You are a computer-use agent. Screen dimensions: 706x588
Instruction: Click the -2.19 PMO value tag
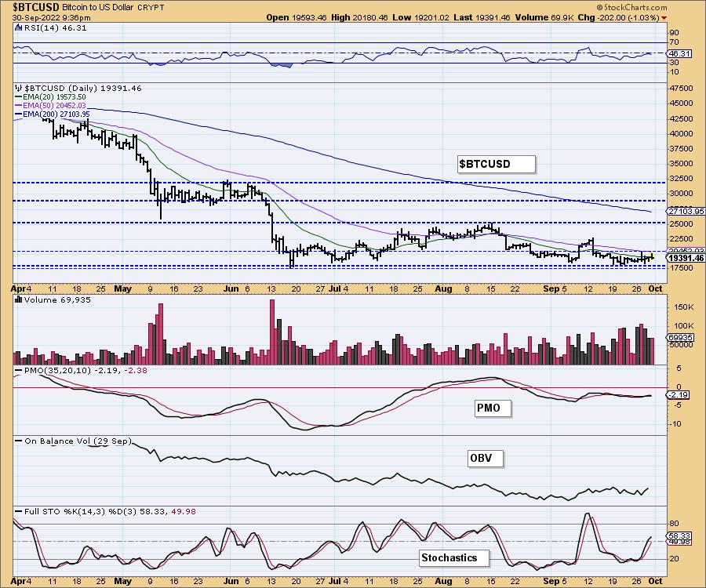point(678,395)
